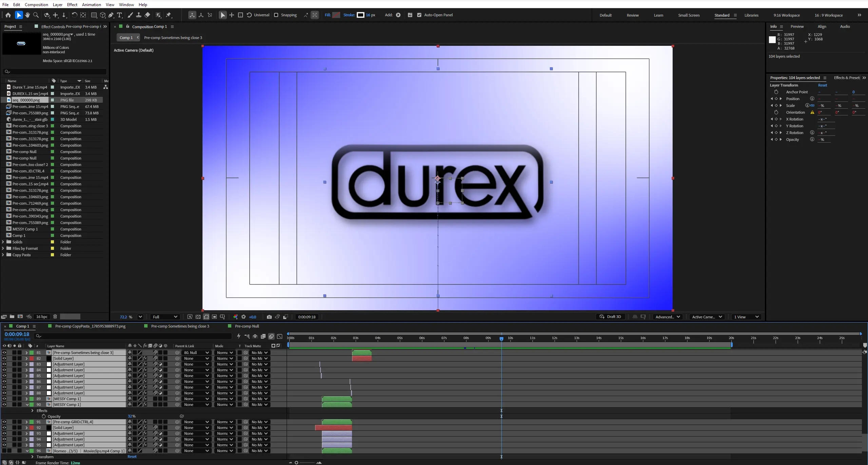Enable Motion Blur for the timeline
The width and height of the screenshot is (868, 465).
click(271, 336)
